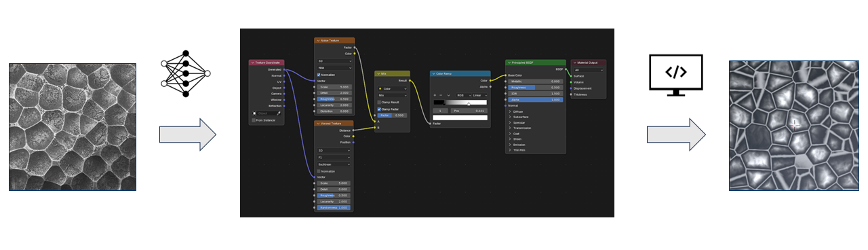The image size is (868, 250).
Task: Collapse the Color Ramp node header
Action: click(x=434, y=73)
